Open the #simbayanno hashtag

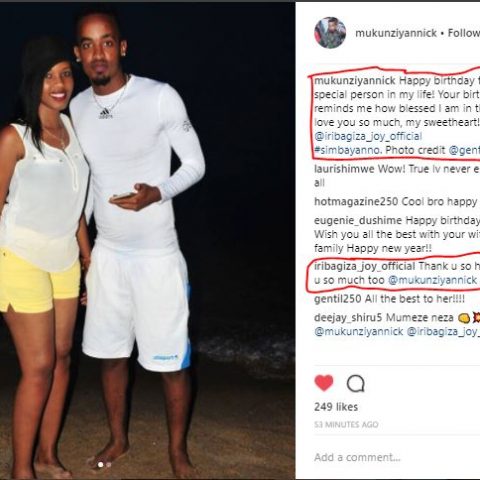click(347, 150)
